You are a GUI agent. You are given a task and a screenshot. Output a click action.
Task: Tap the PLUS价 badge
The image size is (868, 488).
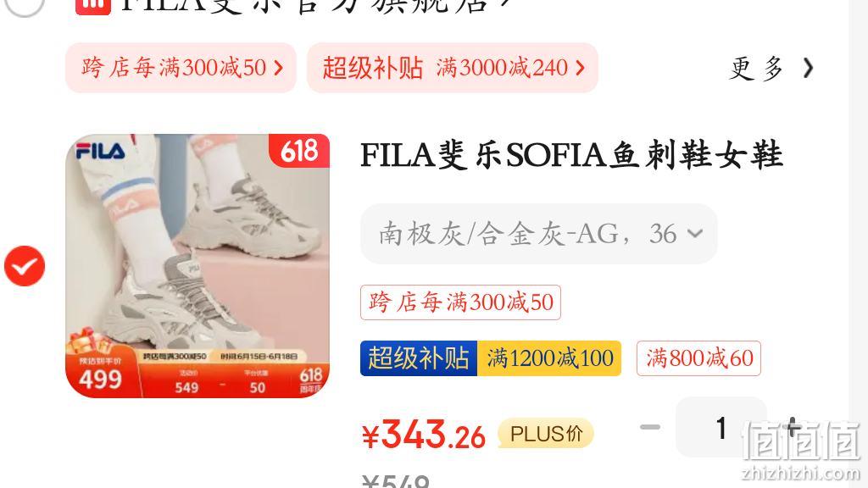[x=546, y=434]
